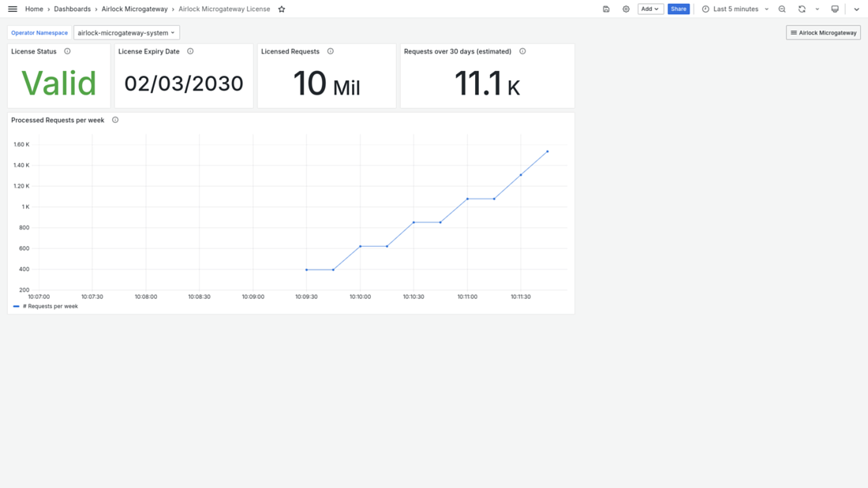868x488 pixels.
Task: Save the dashboard with disk icon
Action: click(x=606, y=9)
